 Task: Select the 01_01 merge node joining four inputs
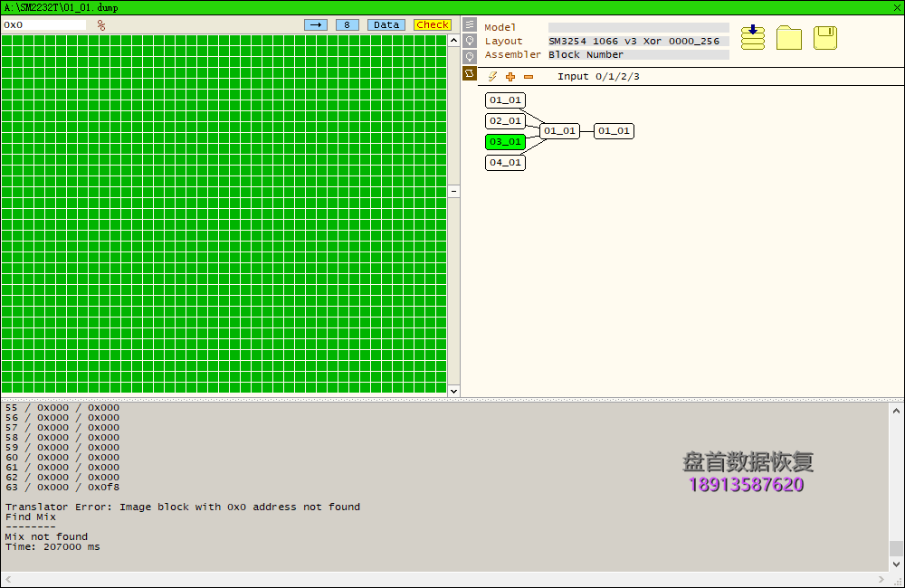(559, 131)
